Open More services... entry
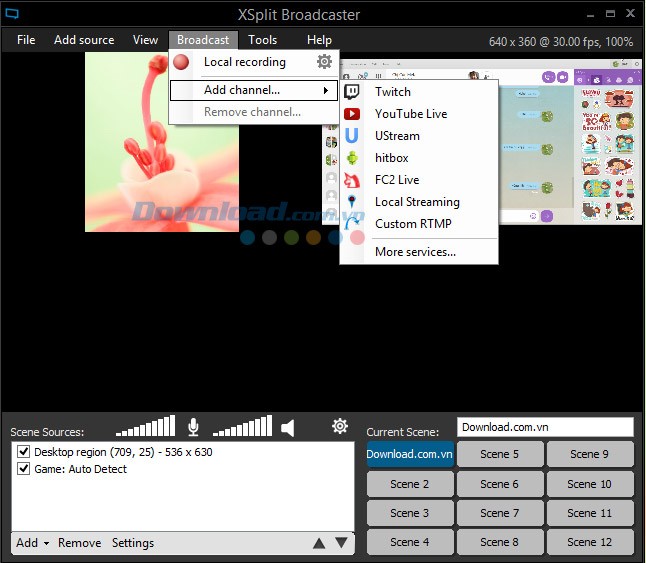 coord(419,252)
